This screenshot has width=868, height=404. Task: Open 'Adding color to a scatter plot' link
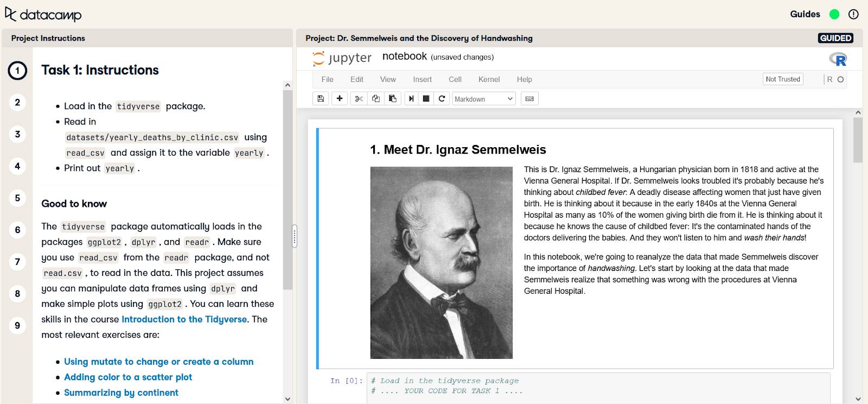128,377
